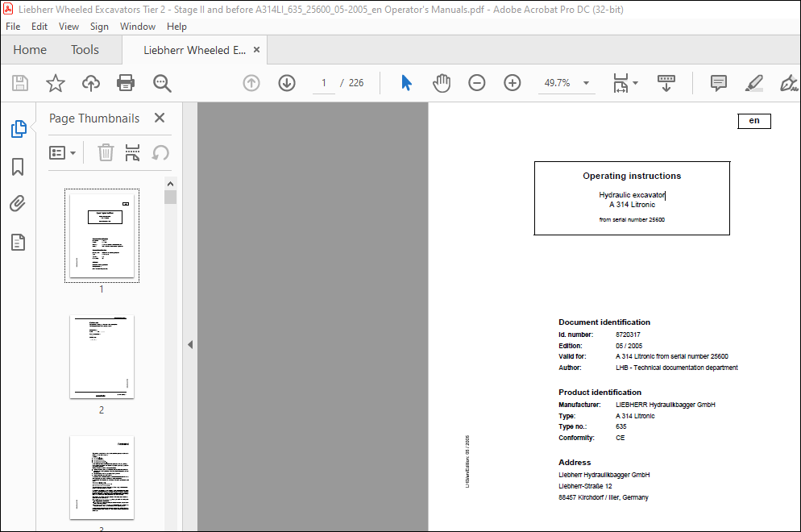Go to previous page arrow icon
The image size is (801, 532).
251,83
